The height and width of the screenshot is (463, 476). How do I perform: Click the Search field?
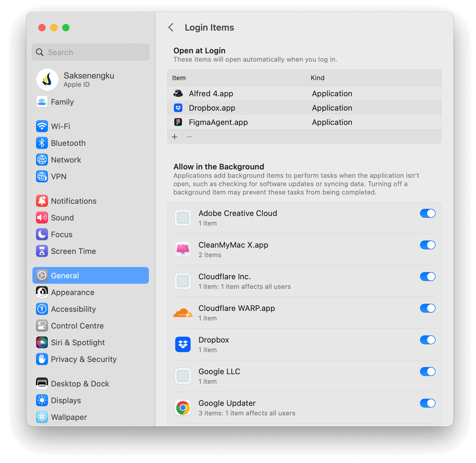(90, 52)
